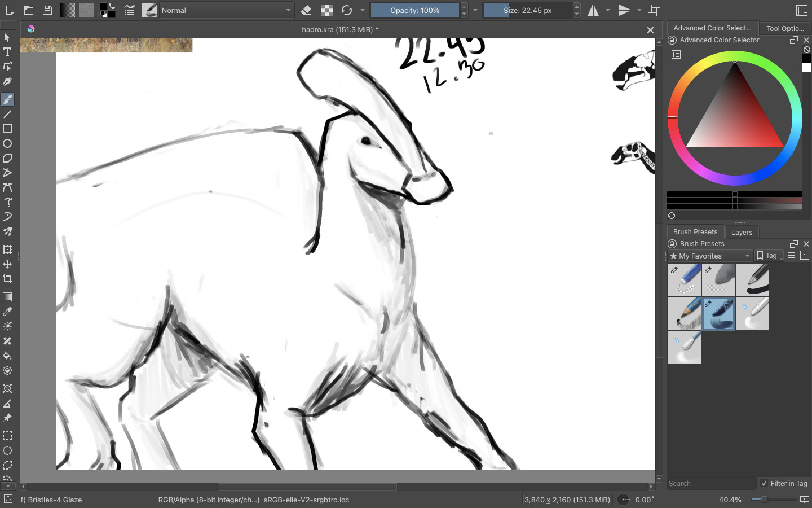Select the Enclose and Fill tool
812x508 pixels.
7,370
